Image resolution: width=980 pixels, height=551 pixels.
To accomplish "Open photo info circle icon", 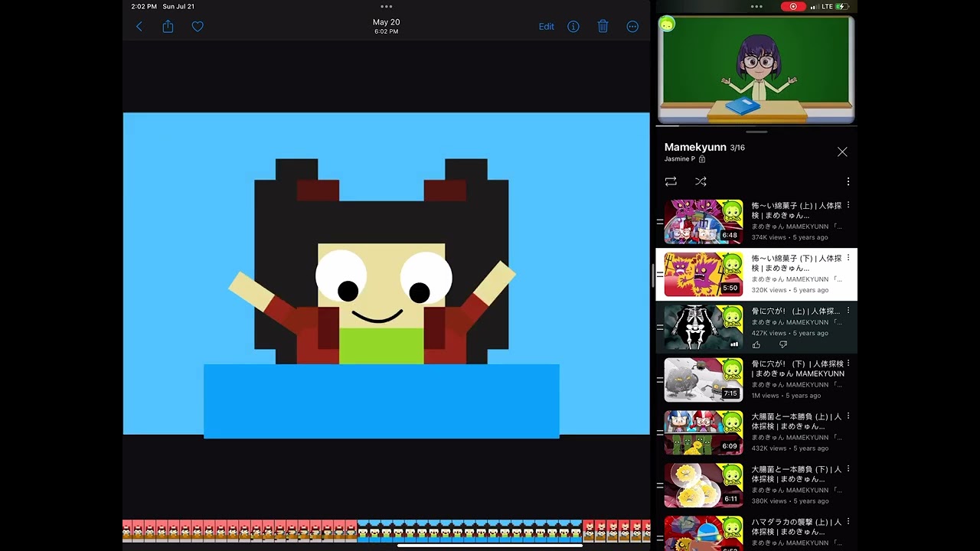I will click(573, 27).
